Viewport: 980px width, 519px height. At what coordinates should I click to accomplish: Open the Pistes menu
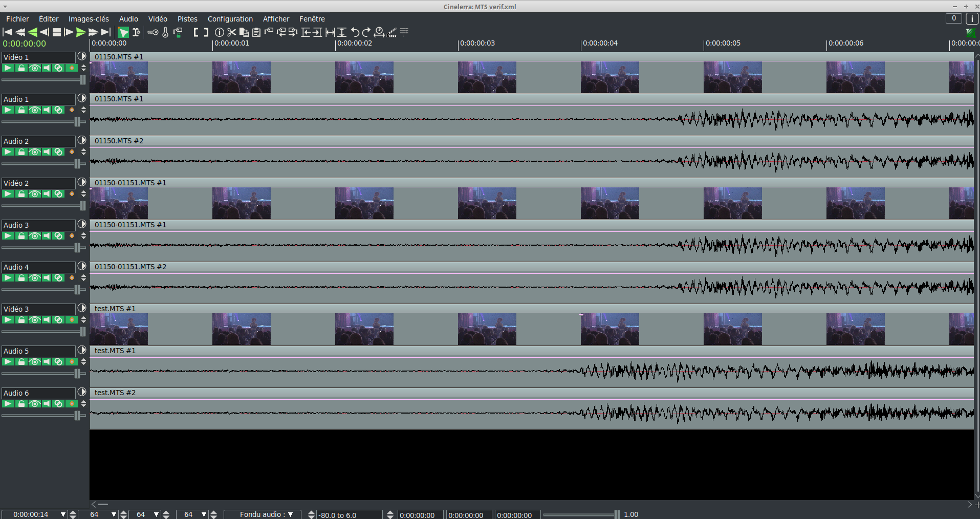pyautogui.click(x=187, y=19)
